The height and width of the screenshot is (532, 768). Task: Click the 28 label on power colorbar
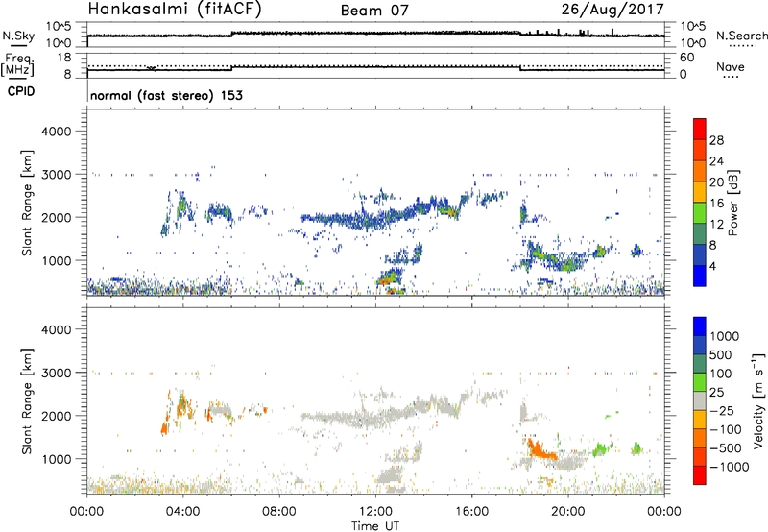716,140
